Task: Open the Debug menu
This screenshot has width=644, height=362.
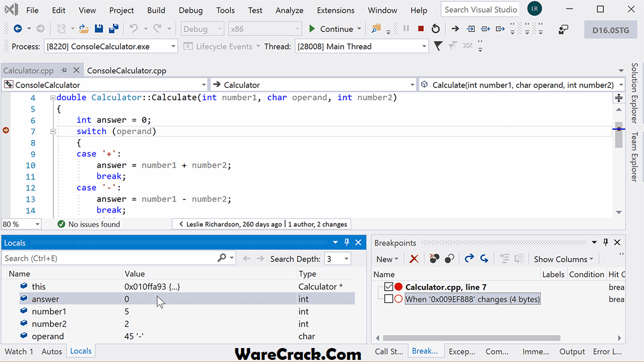Action: [x=191, y=10]
